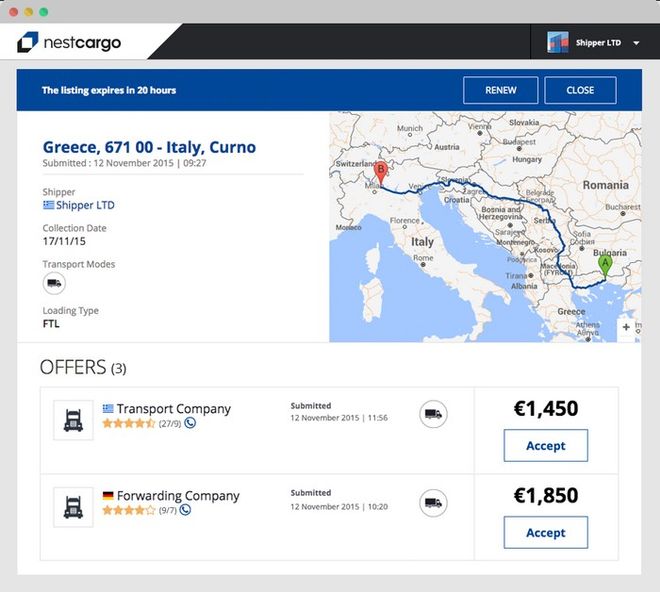Open the Forwarding Company profile name

point(178,496)
